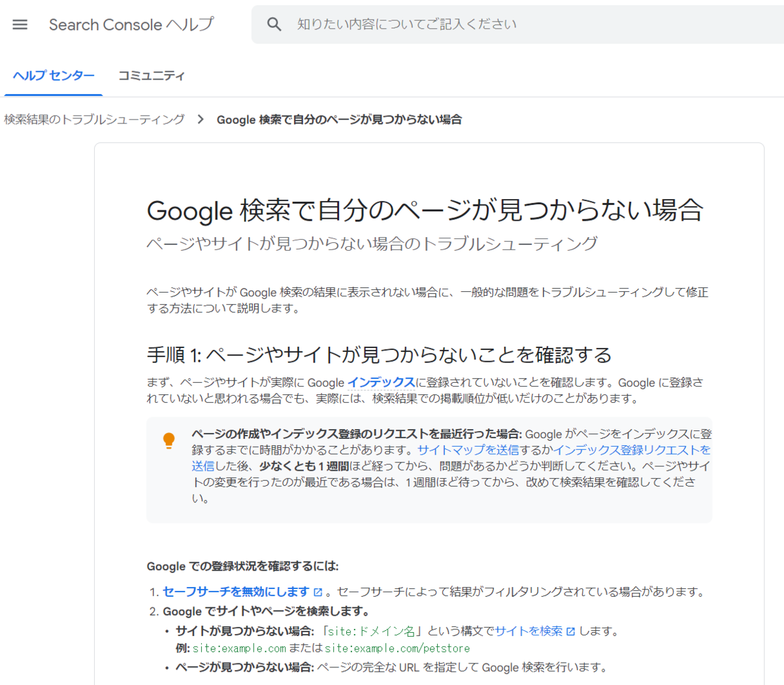Open the サイトマップを送信 link
This screenshot has height=685, width=784.
coord(468,450)
